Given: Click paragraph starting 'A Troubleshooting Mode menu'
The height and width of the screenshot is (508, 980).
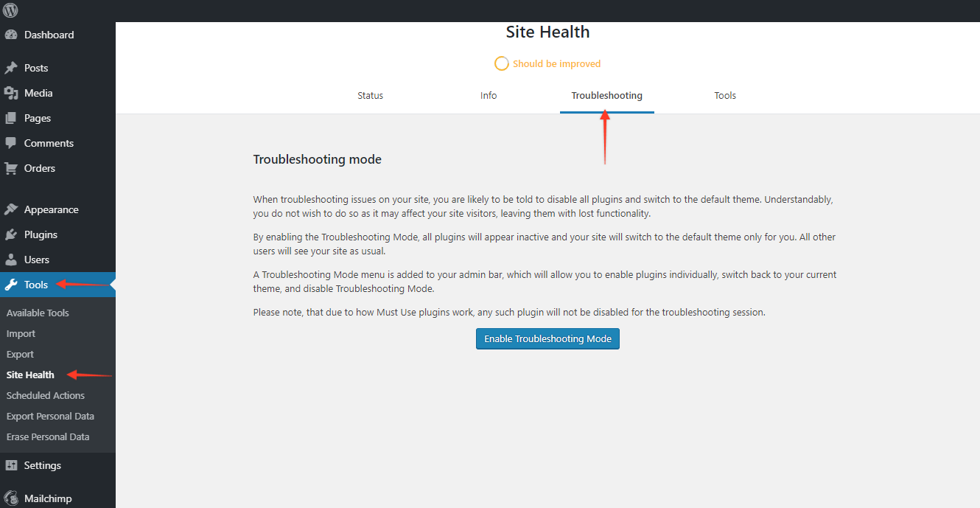Looking at the screenshot, I should click(545, 282).
